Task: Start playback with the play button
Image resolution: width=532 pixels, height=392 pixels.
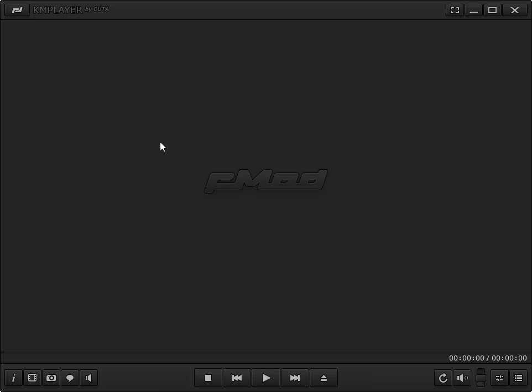Action: 266,378
